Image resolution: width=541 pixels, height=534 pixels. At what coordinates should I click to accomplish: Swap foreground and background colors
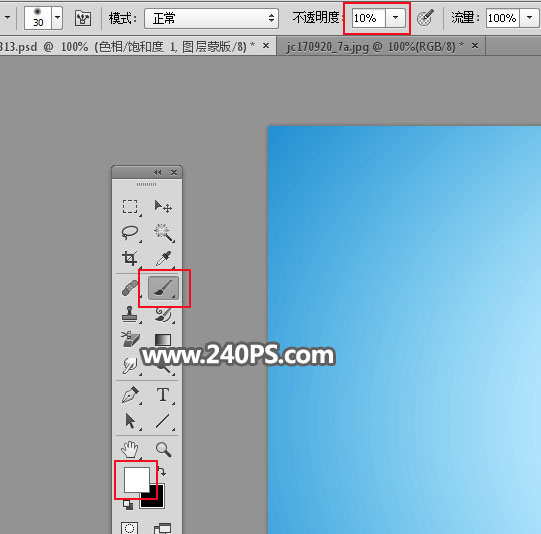[x=161, y=471]
